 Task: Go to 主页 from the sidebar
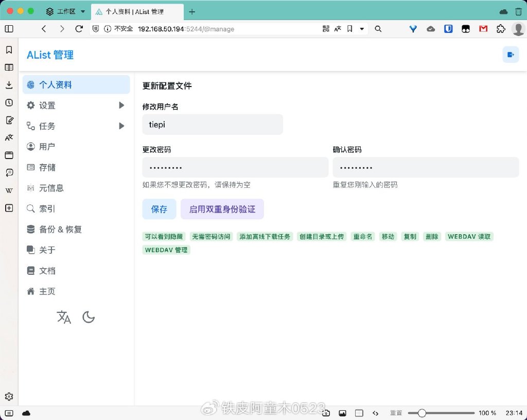(76, 291)
